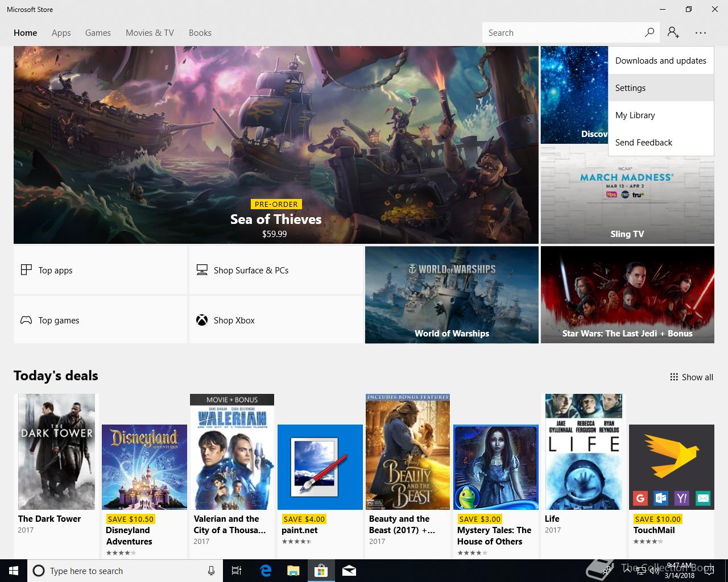Open the Valerian movie poster
This screenshot has height=582, width=728.
pyautogui.click(x=232, y=452)
